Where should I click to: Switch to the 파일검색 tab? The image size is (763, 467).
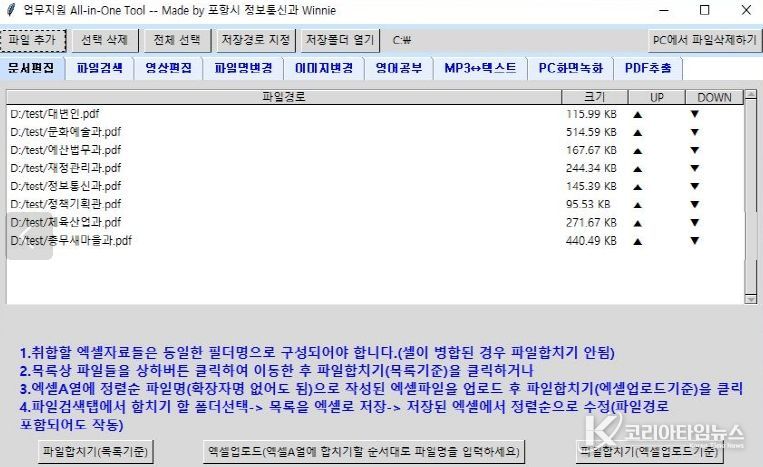pyautogui.click(x=98, y=69)
